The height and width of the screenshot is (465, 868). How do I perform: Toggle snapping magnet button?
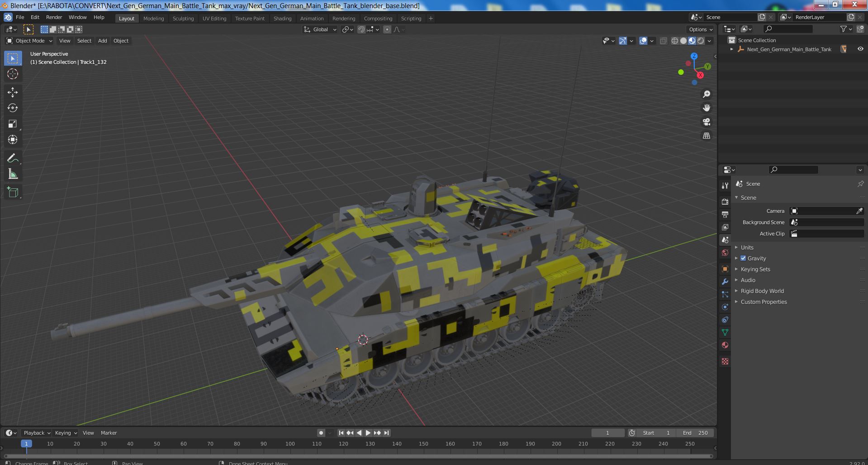pyautogui.click(x=361, y=29)
